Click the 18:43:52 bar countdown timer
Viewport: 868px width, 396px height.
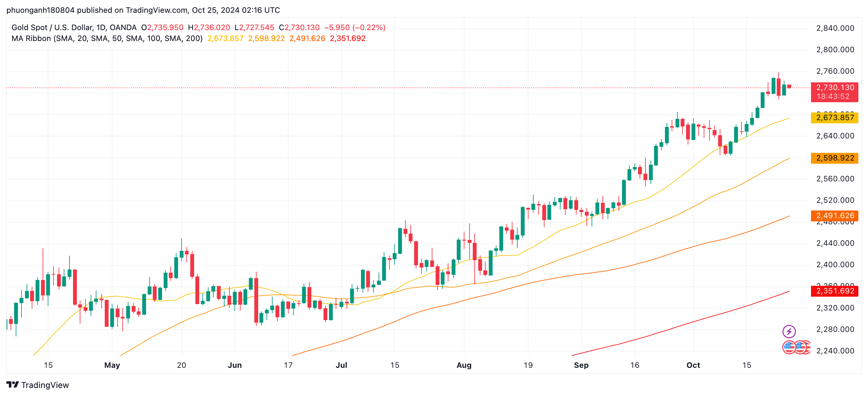click(833, 96)
